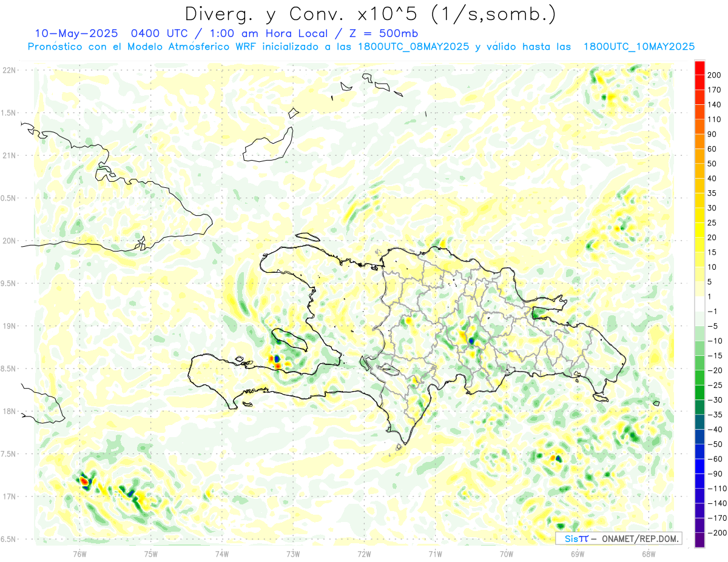Click the colorbar label '-15'
The image size is (728, 562).
[x=715, y=356]
